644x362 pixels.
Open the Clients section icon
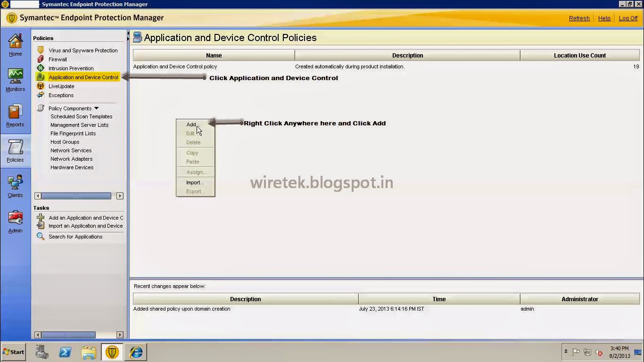[x=15, y=183]
